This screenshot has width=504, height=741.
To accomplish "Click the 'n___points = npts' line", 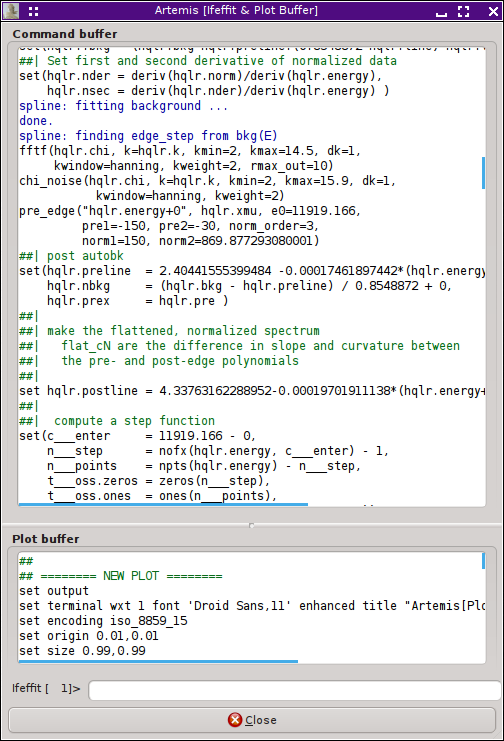I will pyautogui.click(x=204, y=466).
